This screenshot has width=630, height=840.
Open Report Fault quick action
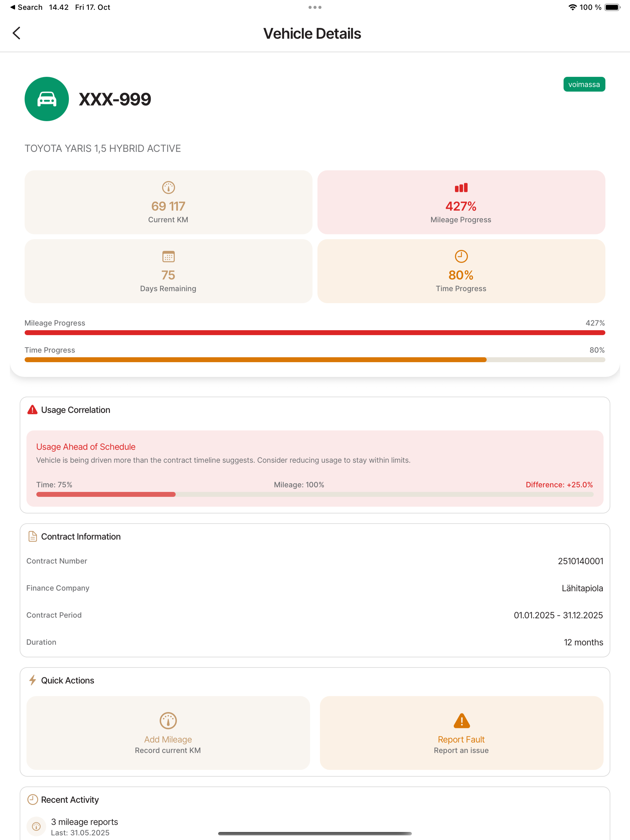(x=461, y=732)
